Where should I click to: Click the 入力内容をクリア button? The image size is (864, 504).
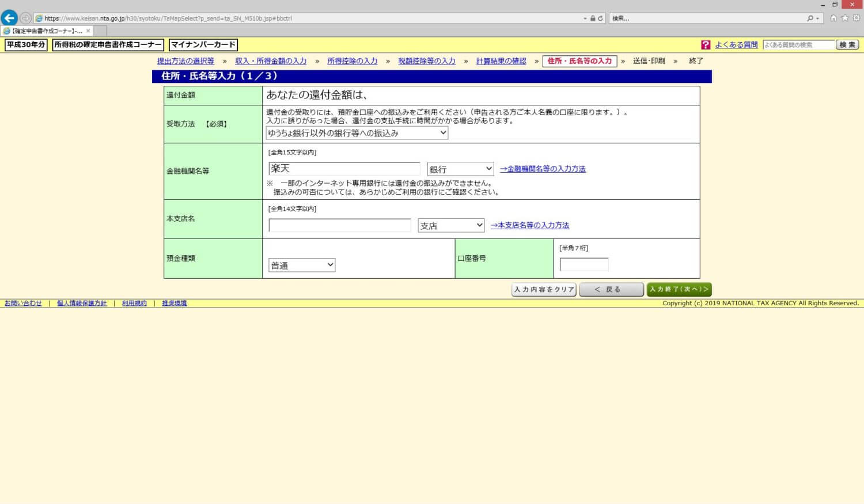544,290
